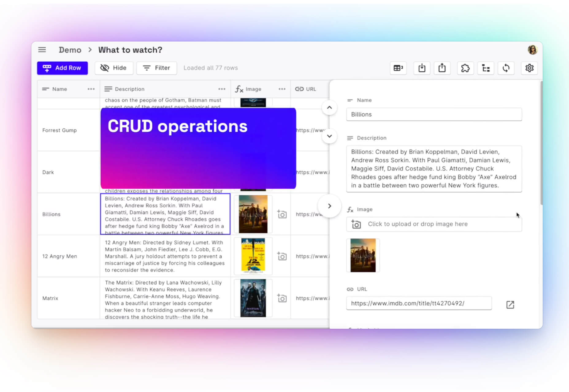Open the hamburger navigation menu
Screen dimensions: 569x392
pos(42,50)
